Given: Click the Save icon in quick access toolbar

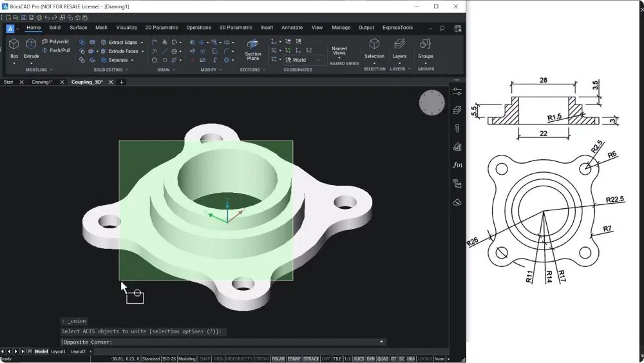Looking at the screenshot, I should [x=24, y=17].
